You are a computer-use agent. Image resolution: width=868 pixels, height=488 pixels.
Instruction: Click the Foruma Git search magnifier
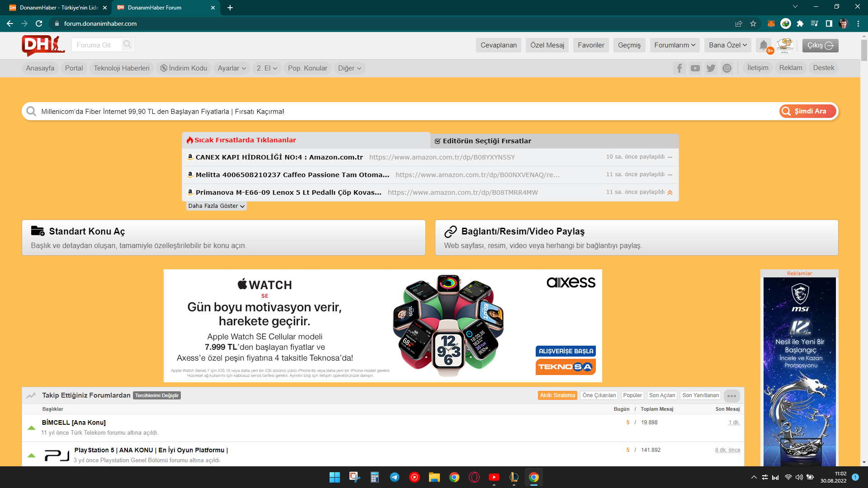127,44
